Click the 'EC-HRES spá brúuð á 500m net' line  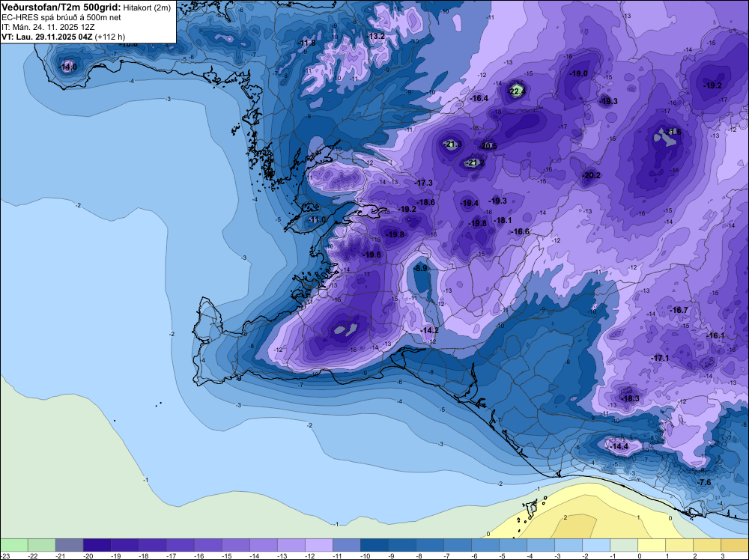coord(61,17)
